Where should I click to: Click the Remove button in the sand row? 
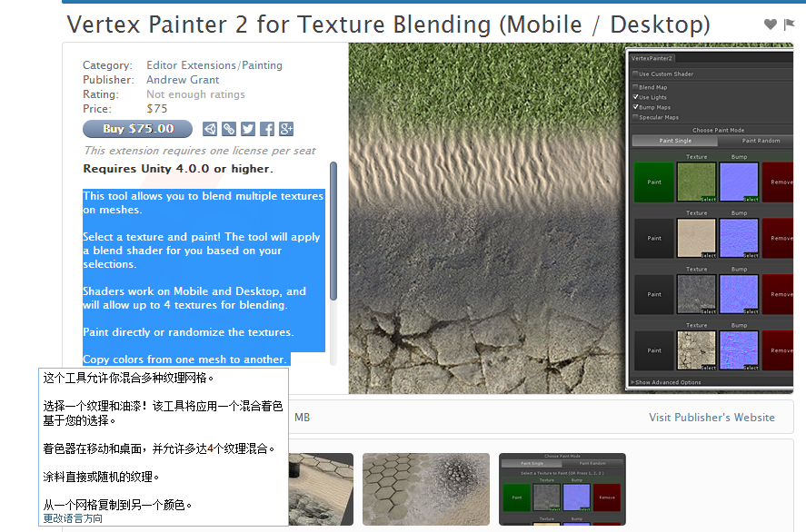click(778, 238)
